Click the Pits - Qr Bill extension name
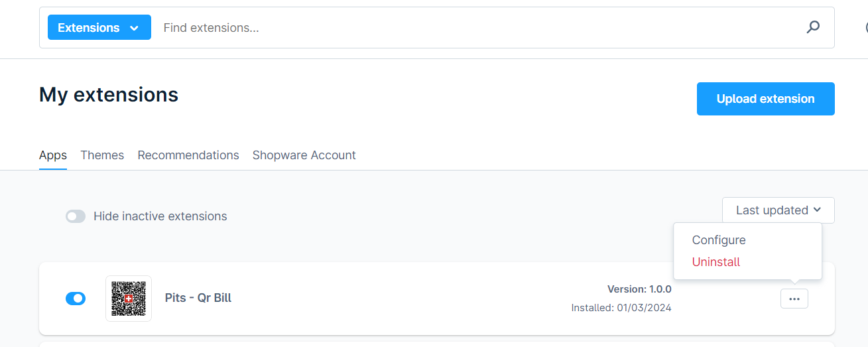Screen dimensions: 868x347 pos(198,298)
